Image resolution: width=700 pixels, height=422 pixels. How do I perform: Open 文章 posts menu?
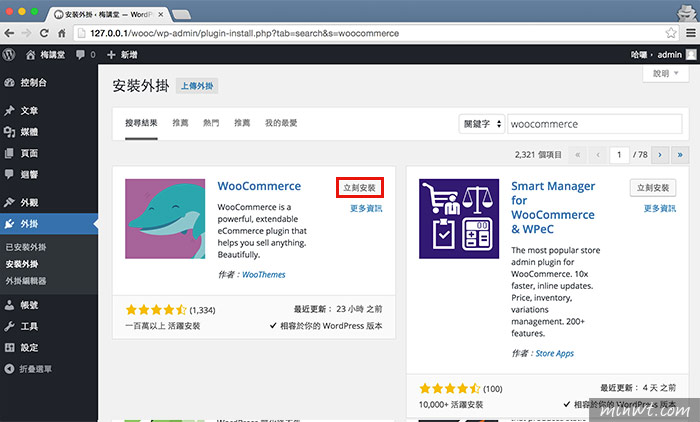[x=49, y=110]
